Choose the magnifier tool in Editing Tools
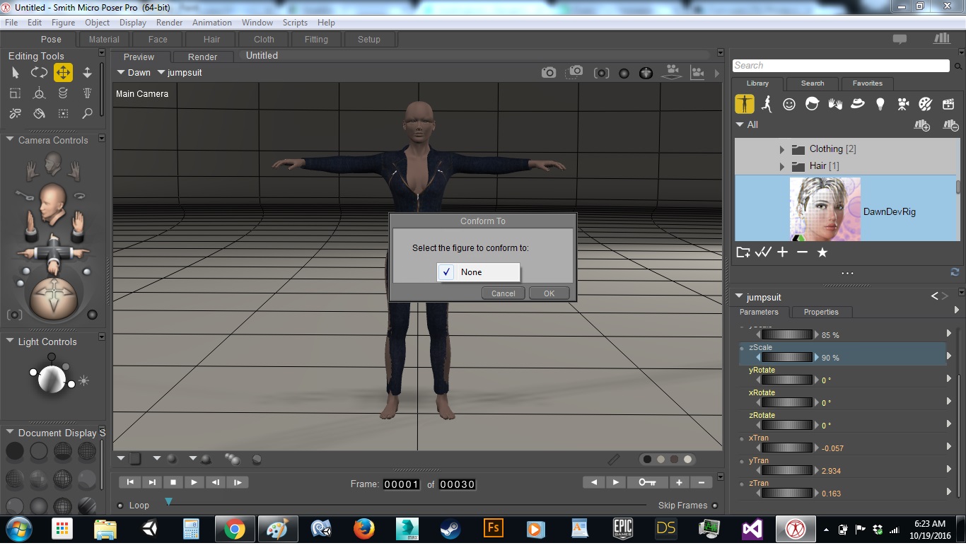This screenshot has height=560, width=966. (x=87, y=113)
